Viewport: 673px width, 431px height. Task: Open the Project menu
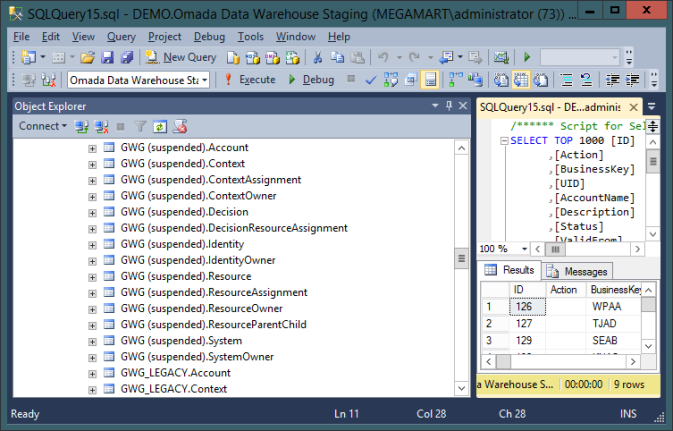(x=164, y=37)
